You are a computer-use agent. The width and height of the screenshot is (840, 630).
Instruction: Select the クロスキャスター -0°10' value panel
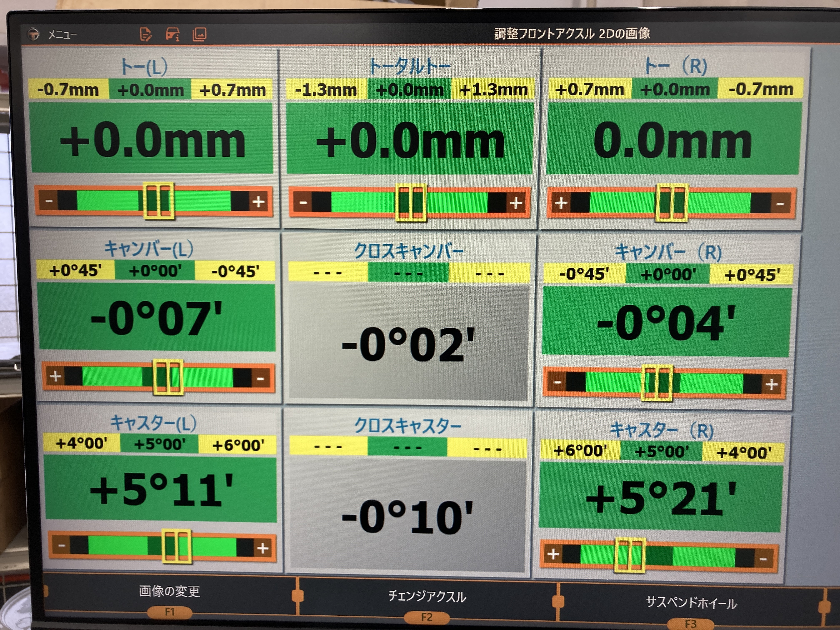click(x=407, y=516)
